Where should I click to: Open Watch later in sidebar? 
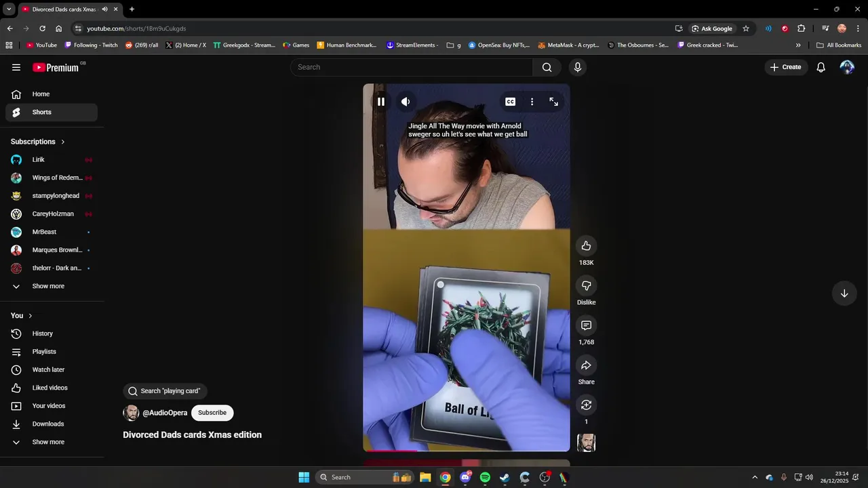pyautogui.click(x=52, y=370)
